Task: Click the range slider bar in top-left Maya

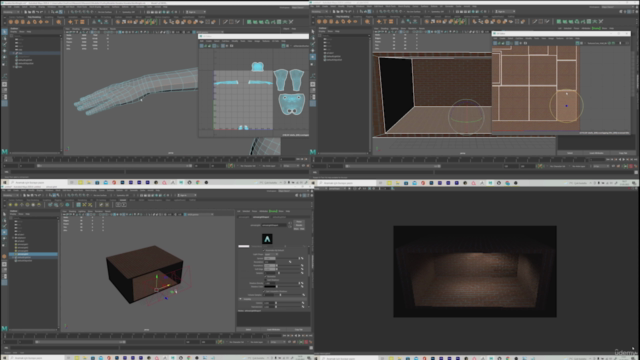Action: (114, 166)
